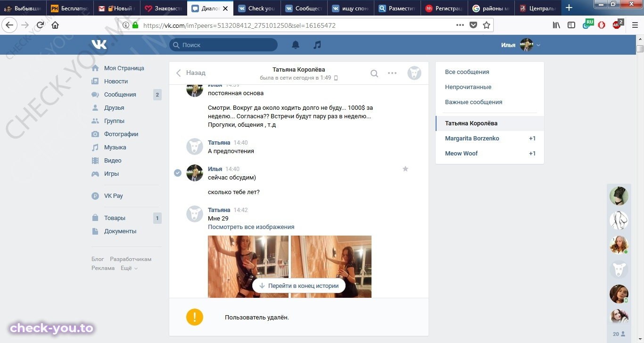Open second attached photo thumbnail

click(x=331, y=267)
